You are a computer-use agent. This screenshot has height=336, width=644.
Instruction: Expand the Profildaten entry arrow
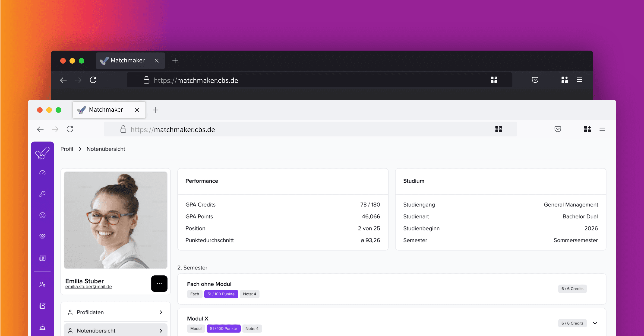(161, 312)
